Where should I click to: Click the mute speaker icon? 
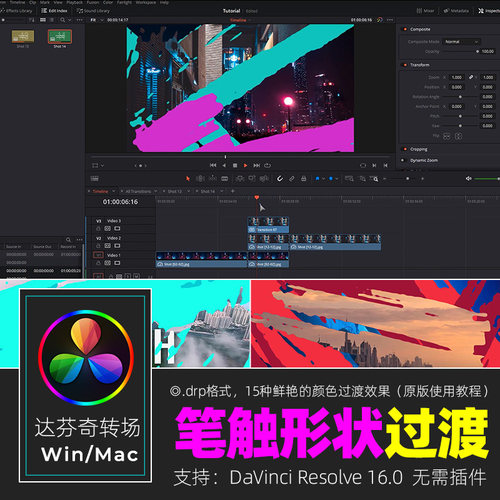coord(468,179)
